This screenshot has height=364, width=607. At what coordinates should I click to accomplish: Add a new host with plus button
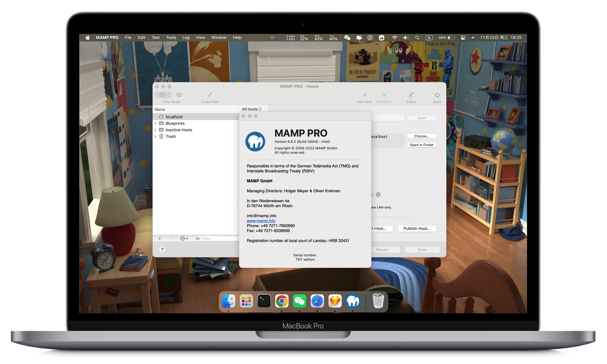coord(160,238)
